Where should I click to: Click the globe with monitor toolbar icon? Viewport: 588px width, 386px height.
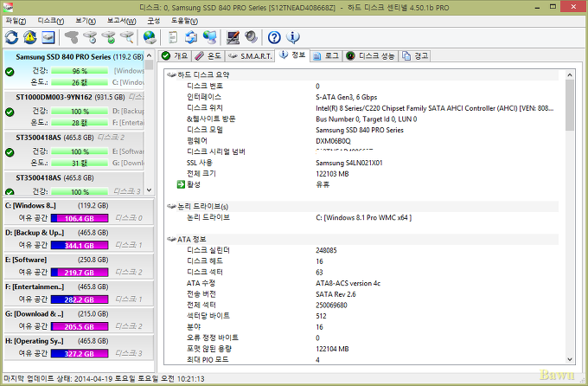(209, 37)
